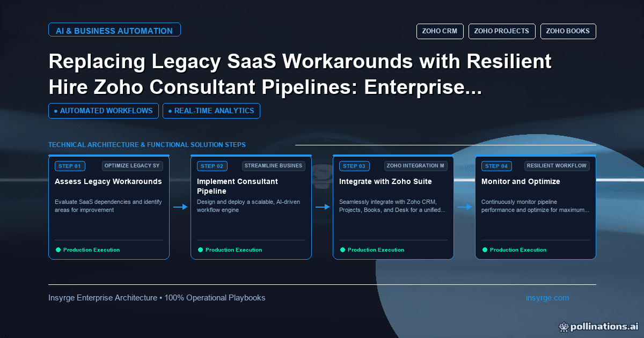
Task: Click the Seamlessly integrate with Zoho CRM description
Action: (x=392, y=206)
